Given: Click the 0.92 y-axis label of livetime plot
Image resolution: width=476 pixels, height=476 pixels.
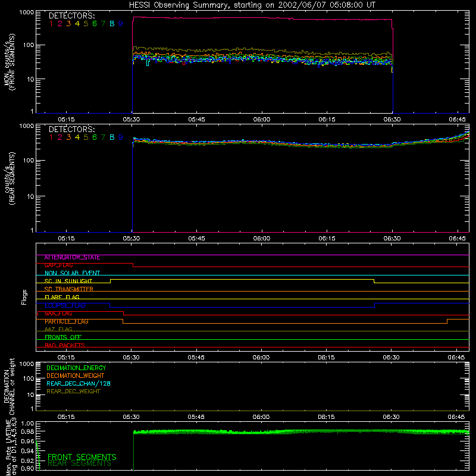Looking at the screenshot, I should 27,460.
